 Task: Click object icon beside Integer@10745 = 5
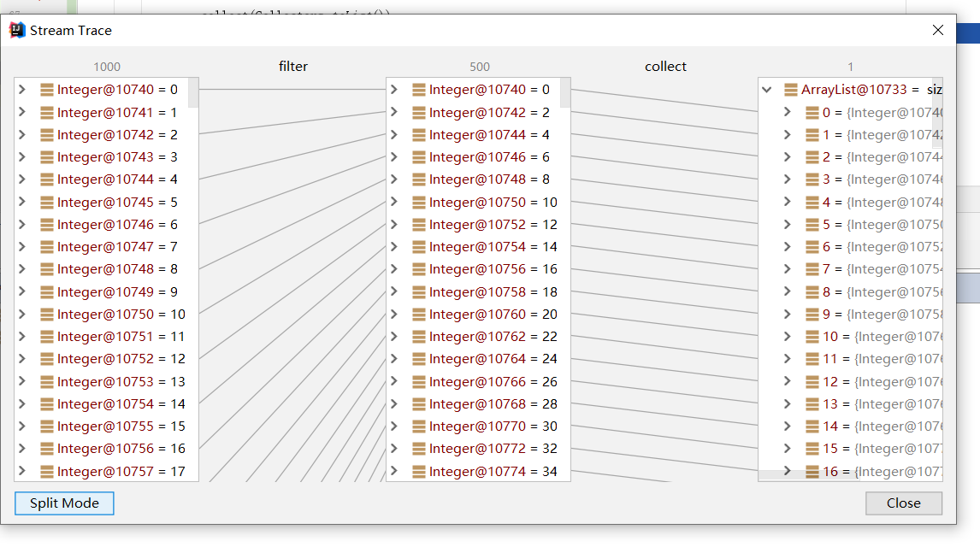pyautogui.click(x=47, y=203)
